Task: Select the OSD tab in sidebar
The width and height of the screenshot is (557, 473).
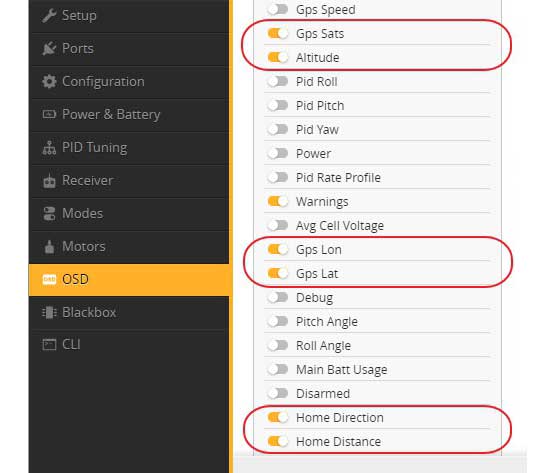Action: pyautogui.click(x=129, y=279)
